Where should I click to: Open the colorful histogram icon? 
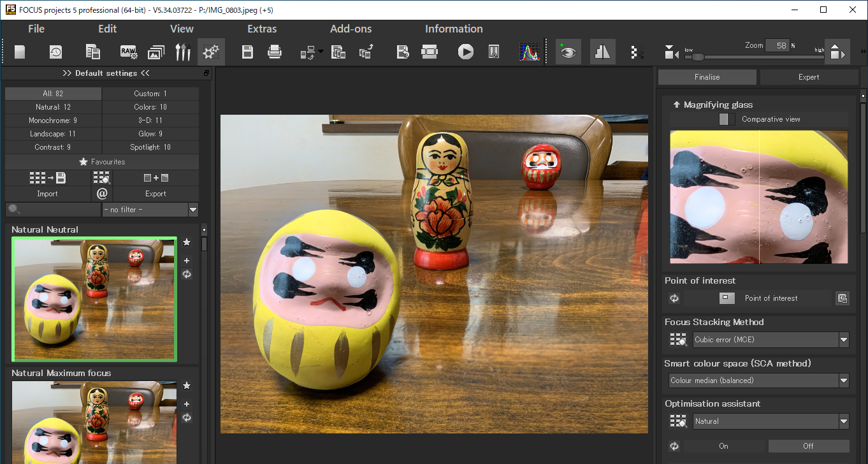point(529,52)
